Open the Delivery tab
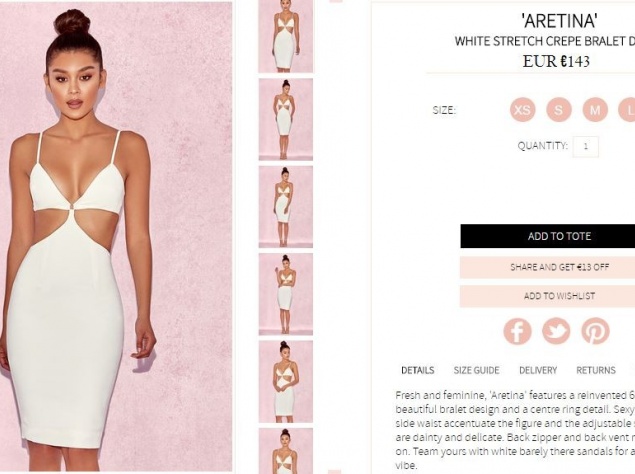635x474 pixels. click(538, 370)
